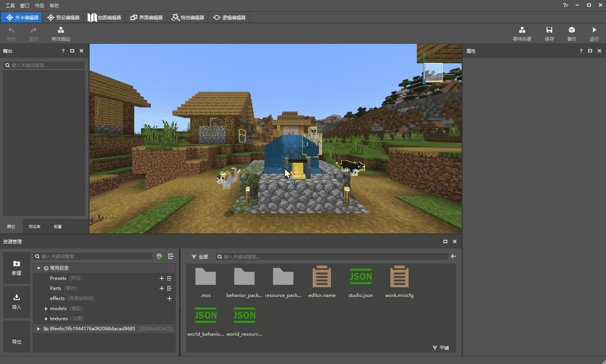
Task: Switch to the 地图编辑器 tab
Action: (x=104, y=17)
